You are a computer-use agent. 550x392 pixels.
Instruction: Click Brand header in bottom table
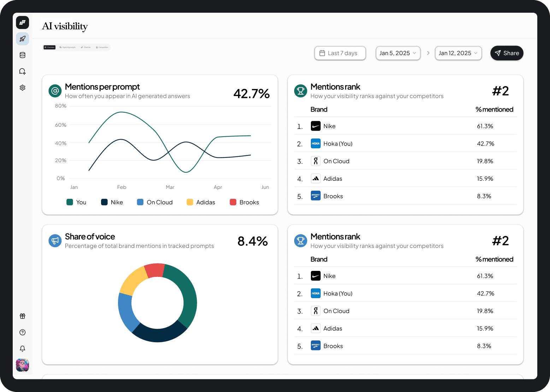coord(319,259)
